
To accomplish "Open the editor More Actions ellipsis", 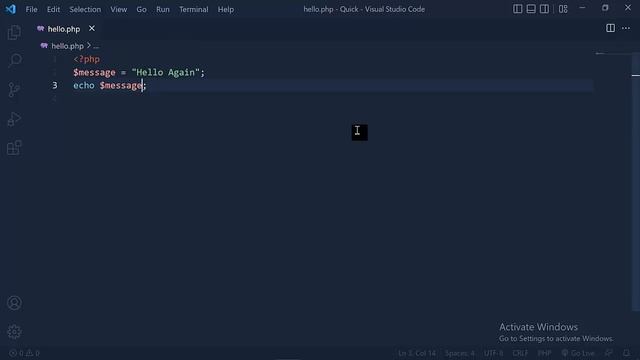I will pos(626,28).
